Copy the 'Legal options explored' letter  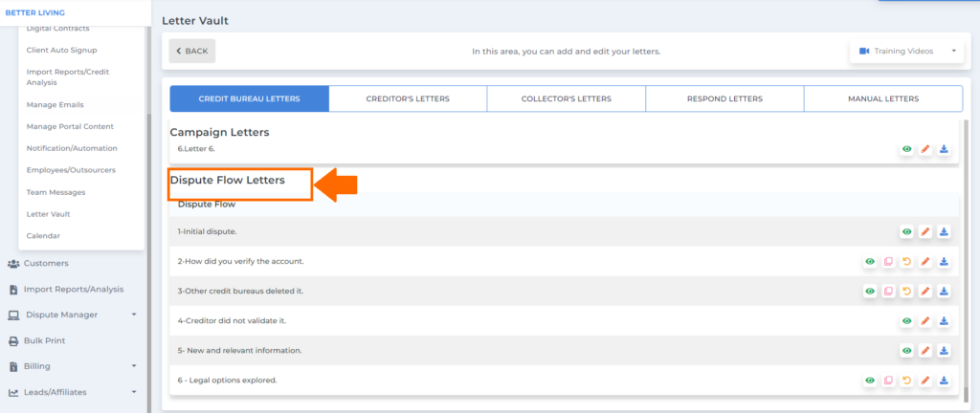pyautogui.click(x=888, y=380)
